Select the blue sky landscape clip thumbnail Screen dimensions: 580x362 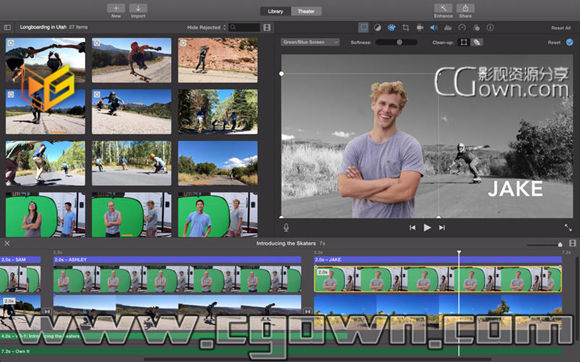tap(218, 163)
